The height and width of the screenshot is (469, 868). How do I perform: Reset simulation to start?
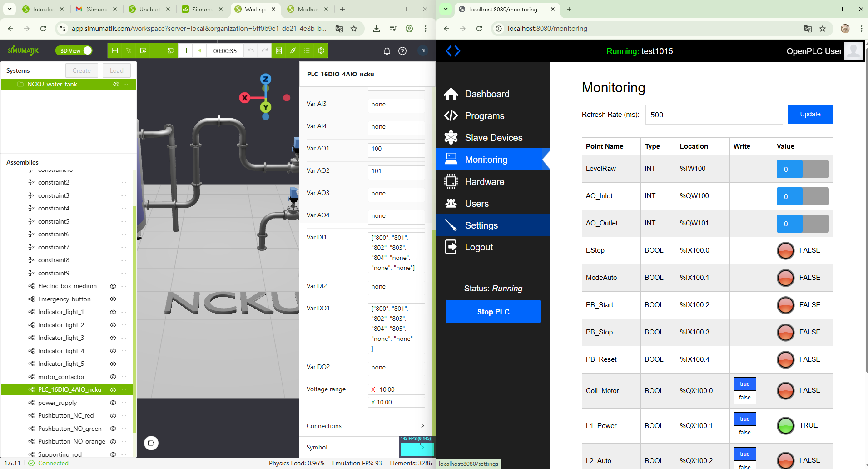pyautogui.click(x=199, y=50)
